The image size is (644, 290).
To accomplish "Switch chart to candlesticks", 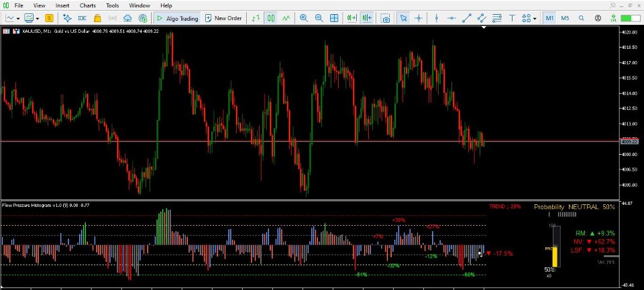I will point(270,19).
